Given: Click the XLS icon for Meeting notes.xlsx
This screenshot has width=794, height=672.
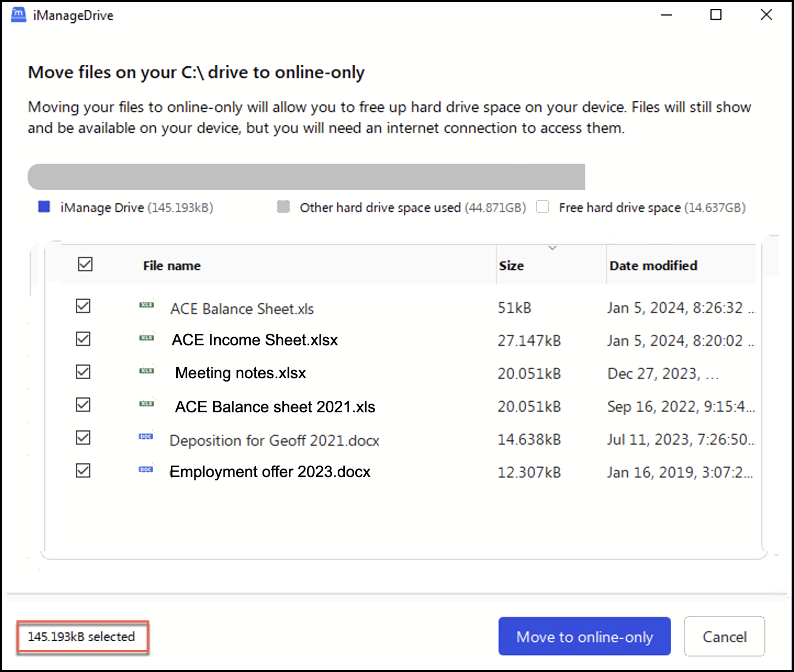Looking at the screenshot, I should point(147,371).
